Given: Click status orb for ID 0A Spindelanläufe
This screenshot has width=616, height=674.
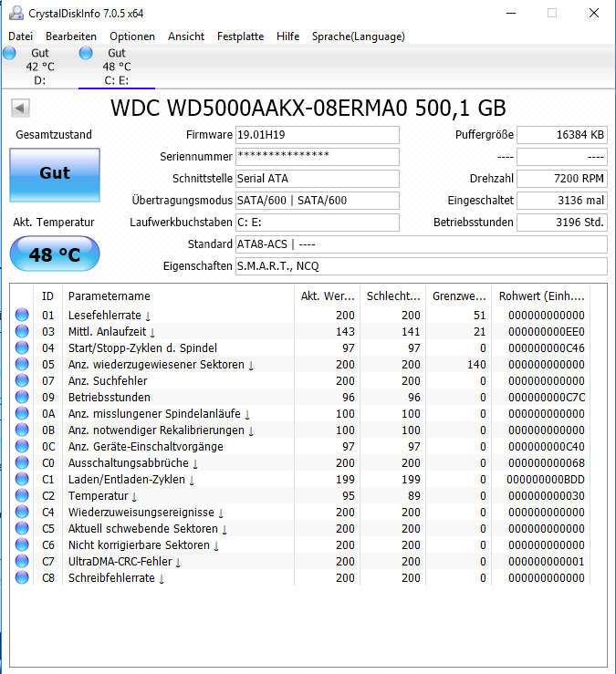Looking at the screenshot, I should (22, 413).
